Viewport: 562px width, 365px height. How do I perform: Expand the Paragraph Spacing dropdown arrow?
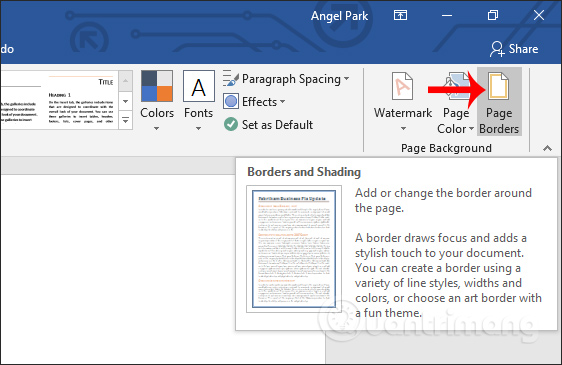tap(347, 79)
